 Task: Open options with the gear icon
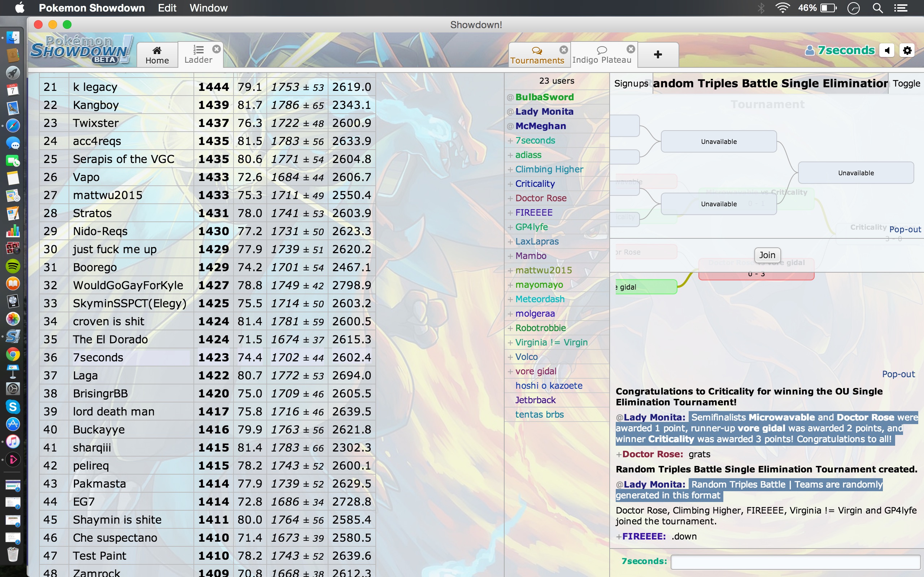click(x=907, y=50)
